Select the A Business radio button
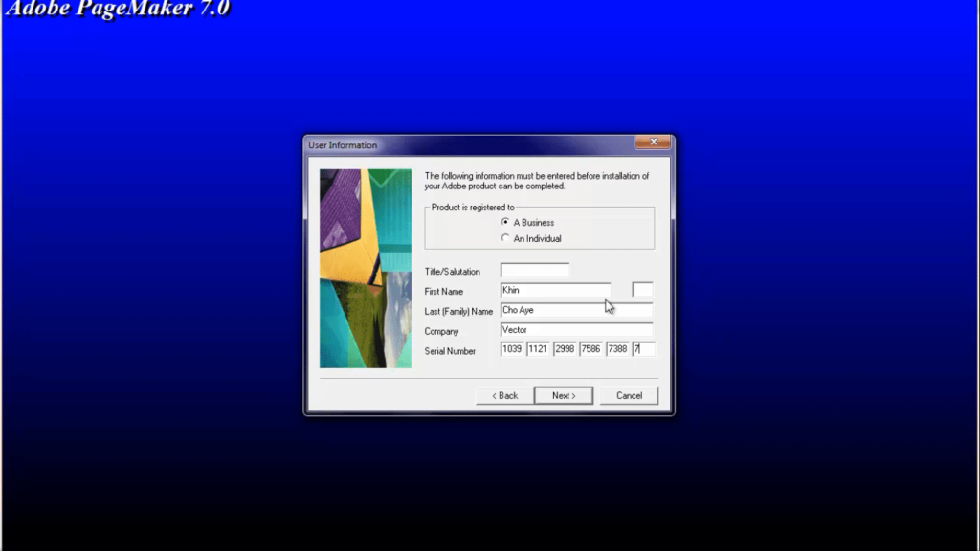The image size is (980, 551). pos(505,222)
